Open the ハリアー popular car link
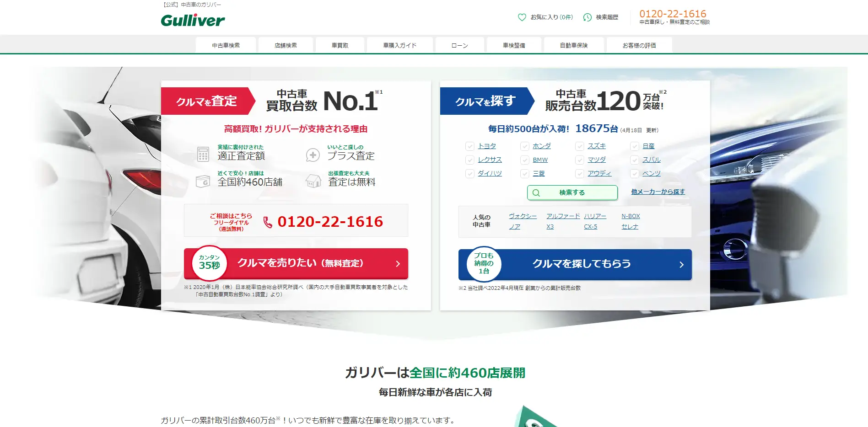868x427 pixels. click(x=595, y=216)
